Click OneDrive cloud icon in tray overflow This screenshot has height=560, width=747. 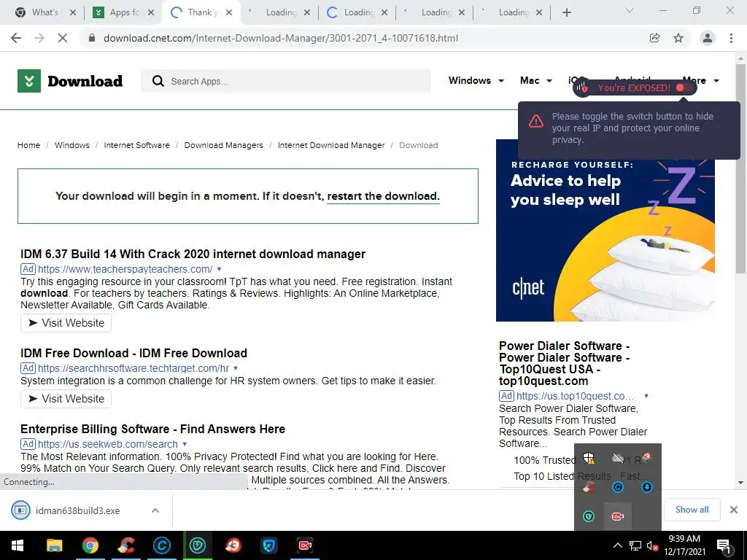pos(618,458)
